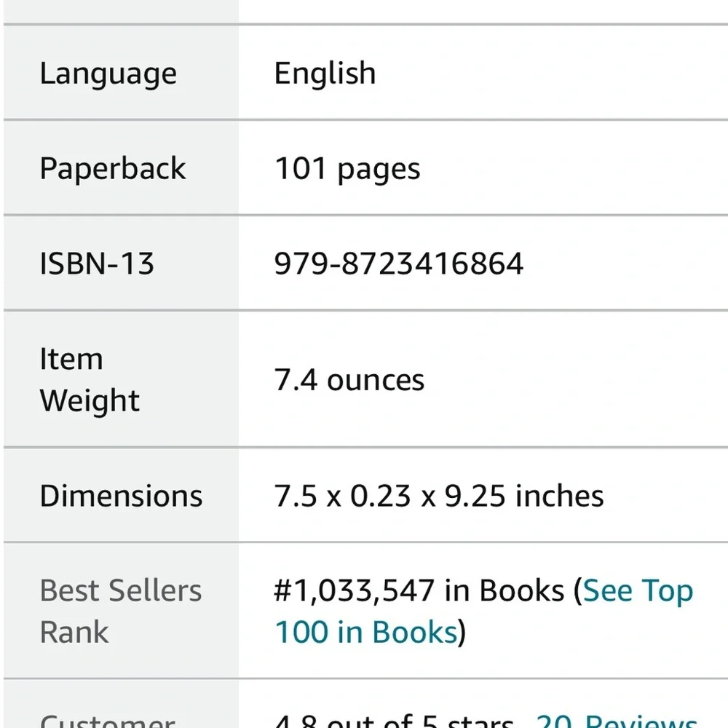
Task: Click the 4.8 out of 5 stars rating
Action: pos(394,721)
